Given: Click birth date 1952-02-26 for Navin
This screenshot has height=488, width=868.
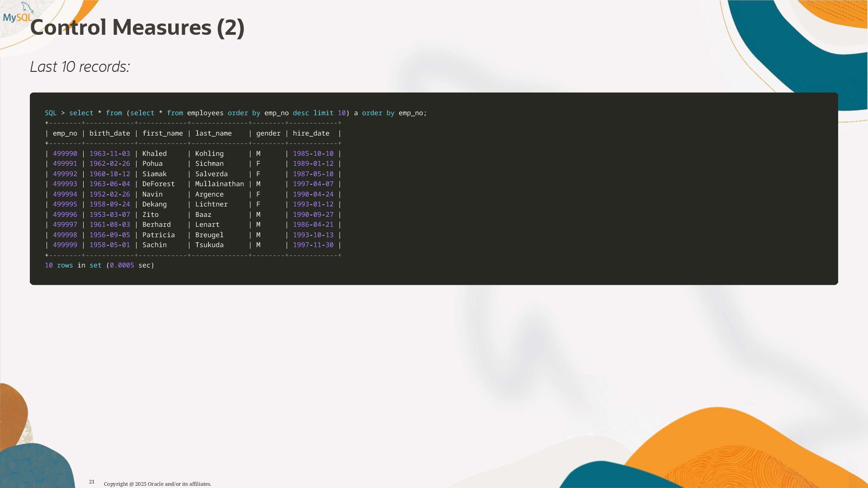Looking at the screenshot, I should (109, 194).
